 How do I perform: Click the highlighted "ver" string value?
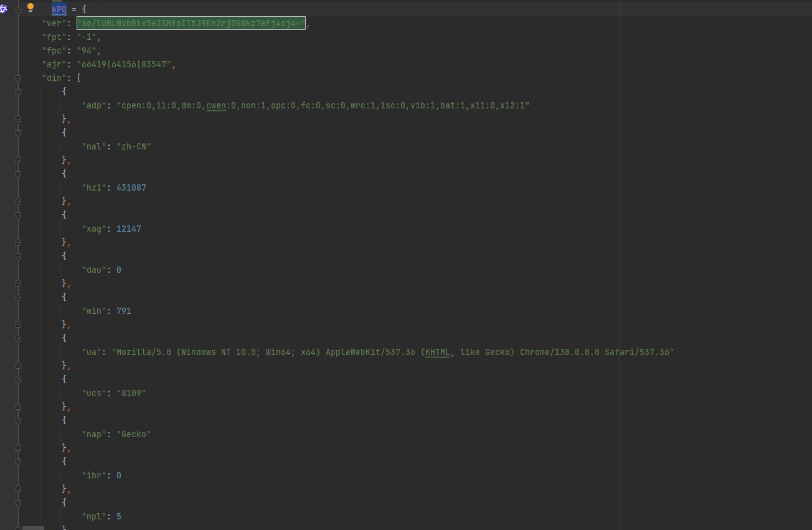(191, 23)
